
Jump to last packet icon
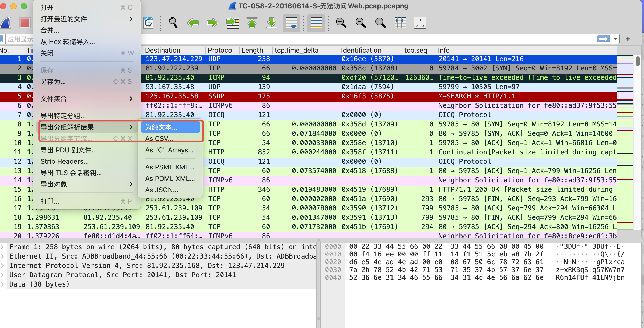pos(271,23)
